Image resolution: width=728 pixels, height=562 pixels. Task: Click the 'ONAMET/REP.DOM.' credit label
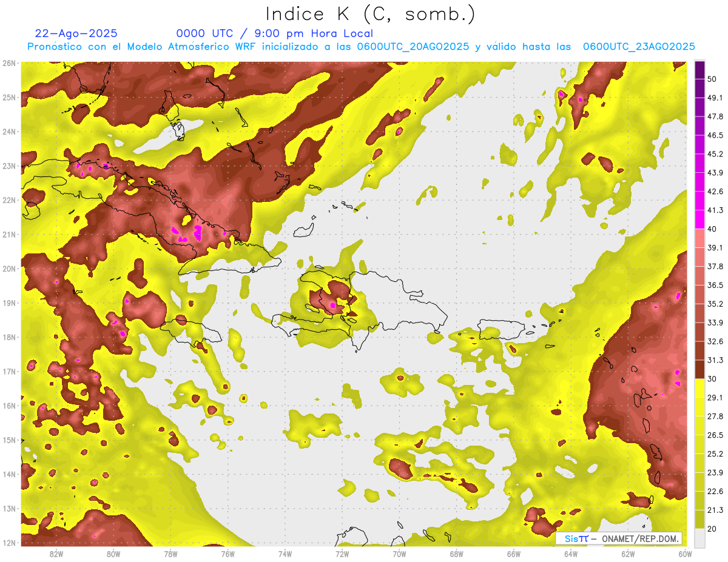point(641,538)
